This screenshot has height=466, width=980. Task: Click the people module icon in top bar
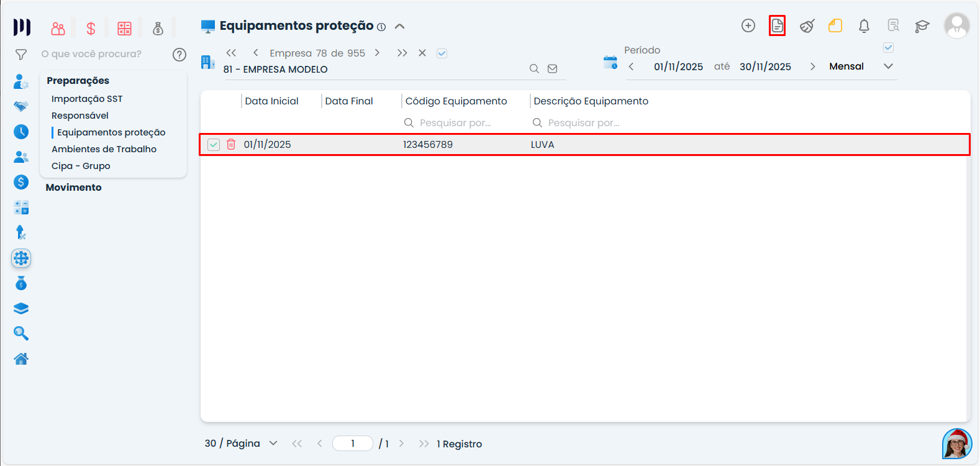pyautogui.click(x=58, y=28)
